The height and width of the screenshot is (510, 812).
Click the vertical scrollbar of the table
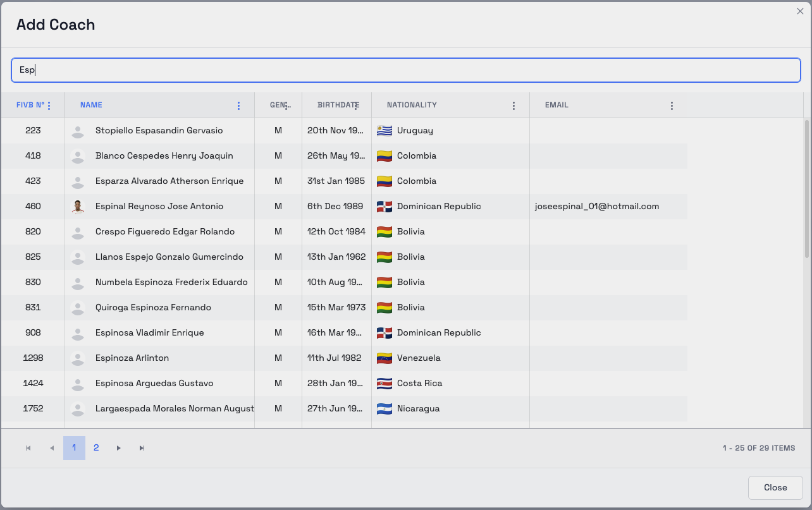point(806,190)
